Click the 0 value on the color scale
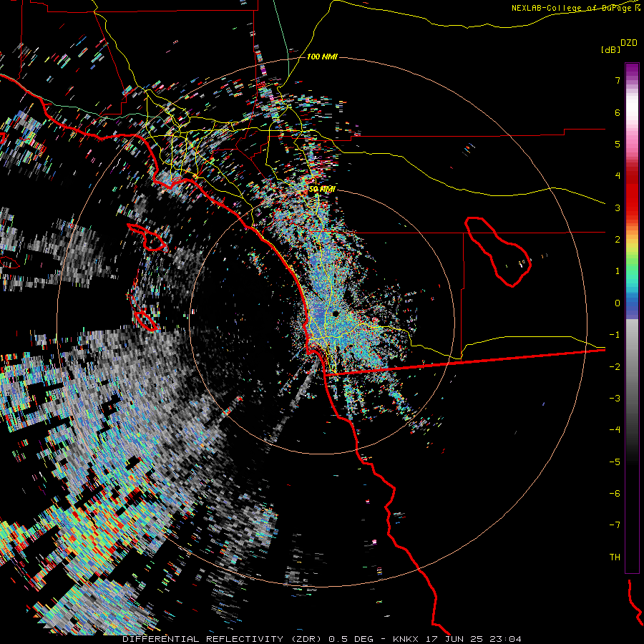Image resolution: width=644 pixels, height=644 pixels. point(618,303)
